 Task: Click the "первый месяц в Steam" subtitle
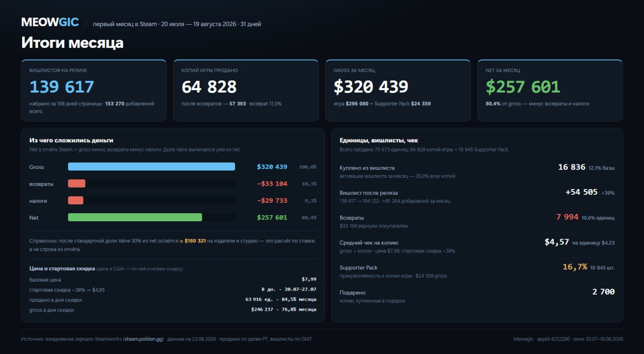click(x=125, y=24)
